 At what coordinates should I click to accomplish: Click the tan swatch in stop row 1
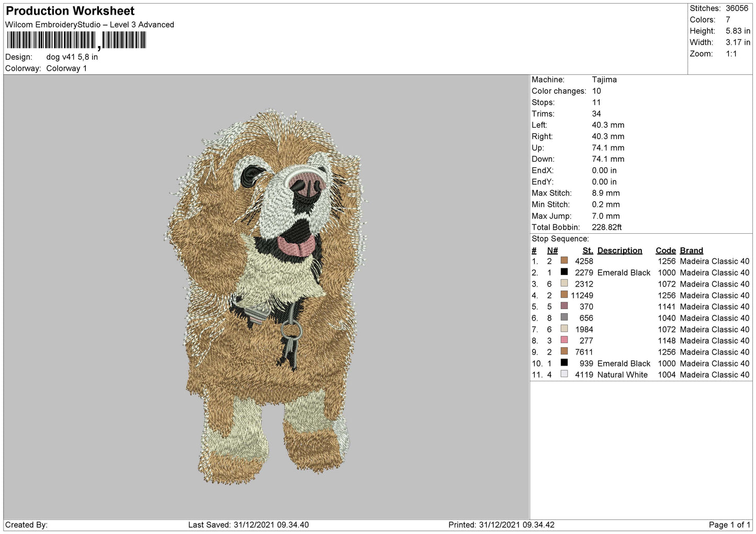(x=564, y=260)
